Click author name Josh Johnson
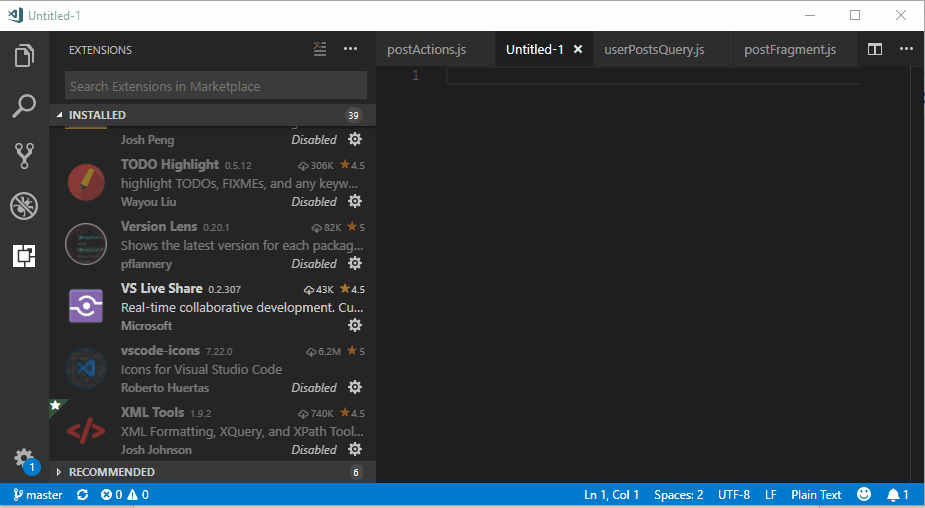The width and height of the screenshot is (925, 508). click(156, 450)
